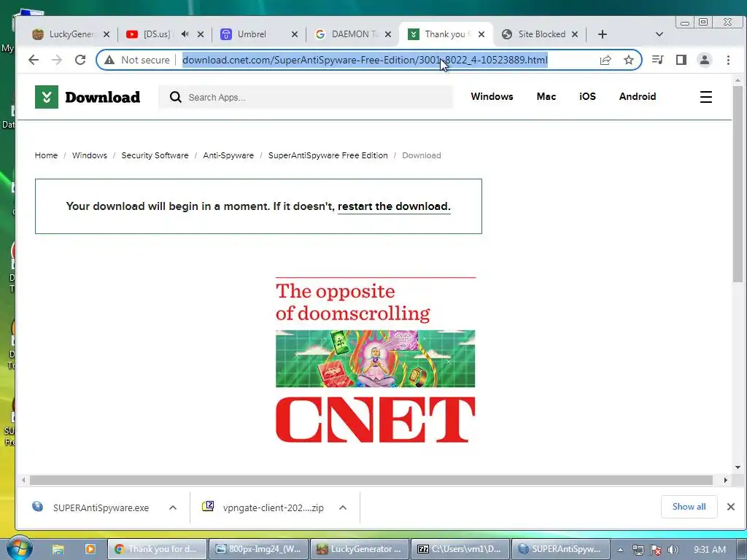Open the Mac category in navigation

546,97
